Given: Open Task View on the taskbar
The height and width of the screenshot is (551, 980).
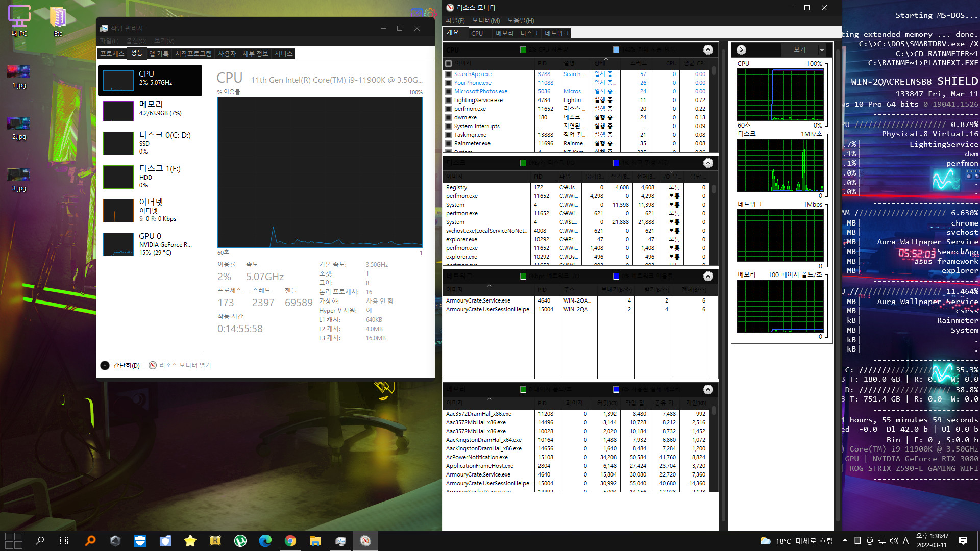Looking at the screenshot, I should pos(64,541).
